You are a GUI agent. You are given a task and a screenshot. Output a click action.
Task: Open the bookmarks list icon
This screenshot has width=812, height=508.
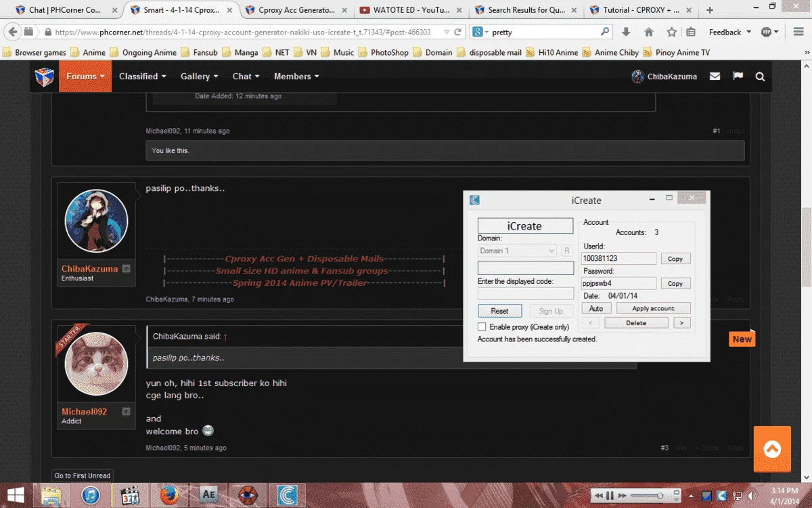tap(691, 32)
